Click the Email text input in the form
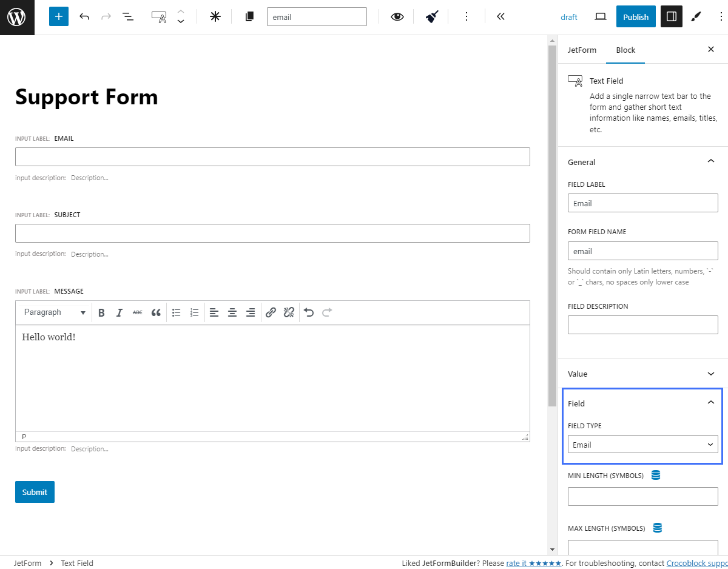Image resolution: width=728 pixels, height=569 pixels. tap(272, 157)
